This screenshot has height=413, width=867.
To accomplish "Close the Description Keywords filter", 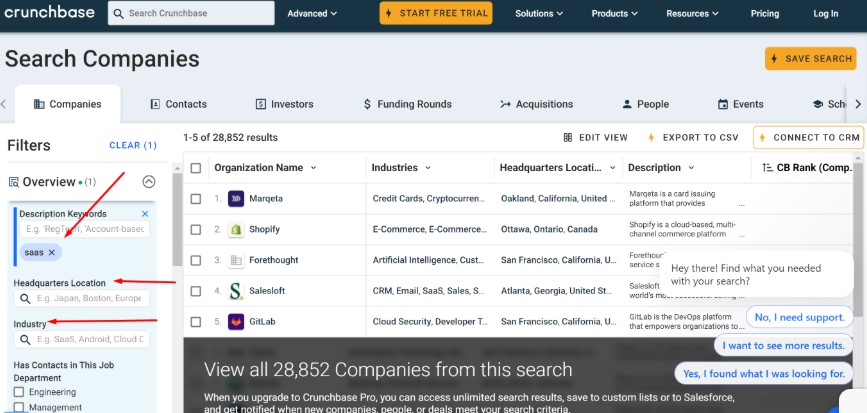I will coord(145,214).
